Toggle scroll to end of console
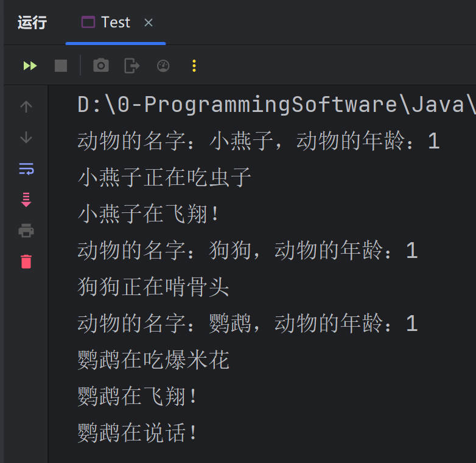Viewport: 476px width, 463px height. pos(26,200)
